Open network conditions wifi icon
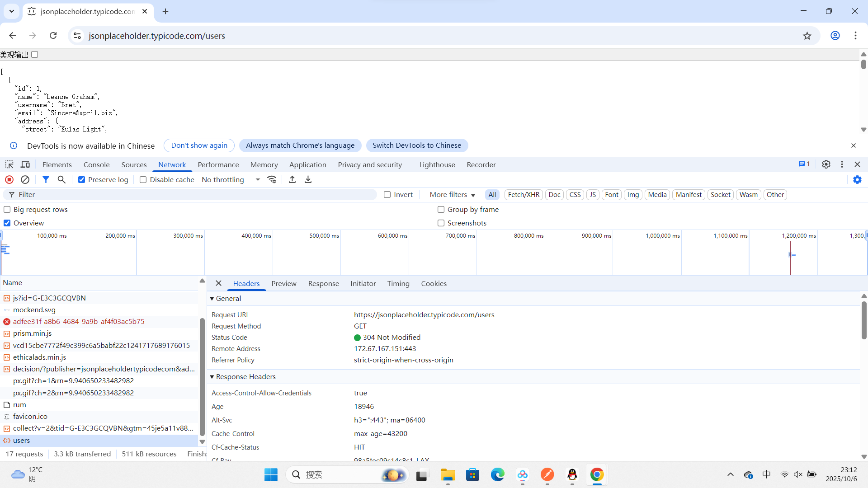 272,179
